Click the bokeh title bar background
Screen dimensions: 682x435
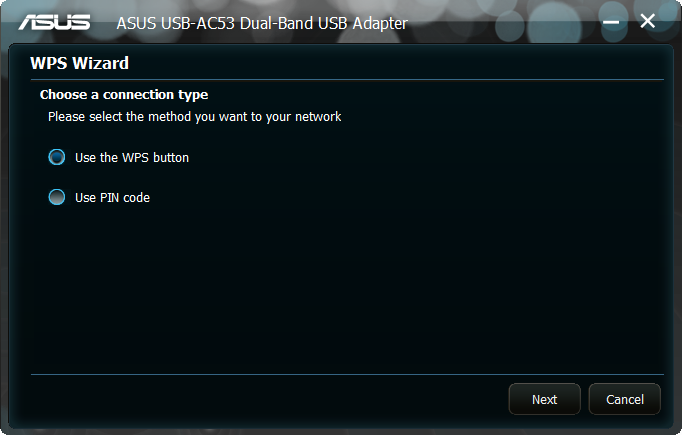point(500,22)
